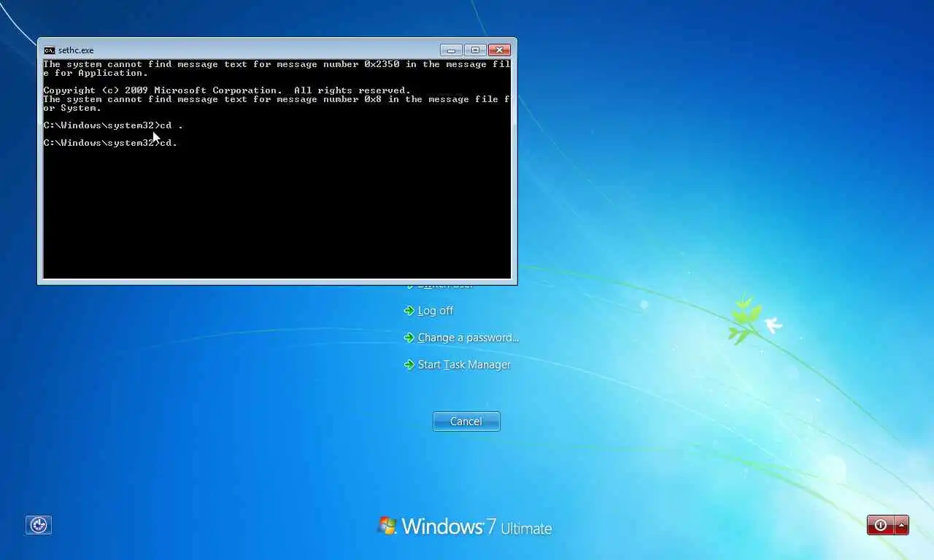Choose Change a password option

(x=468, y=338)
